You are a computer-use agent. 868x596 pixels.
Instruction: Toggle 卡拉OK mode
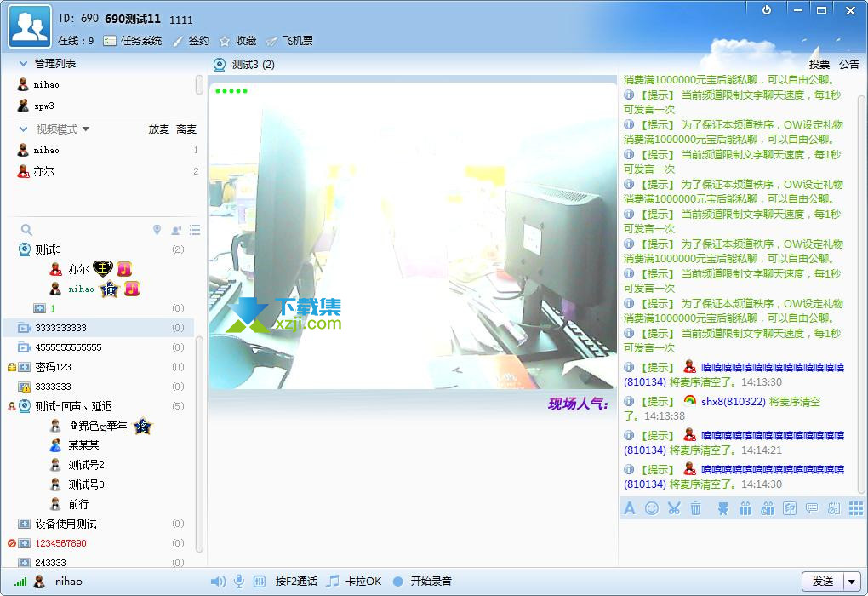tap(354, 581)
